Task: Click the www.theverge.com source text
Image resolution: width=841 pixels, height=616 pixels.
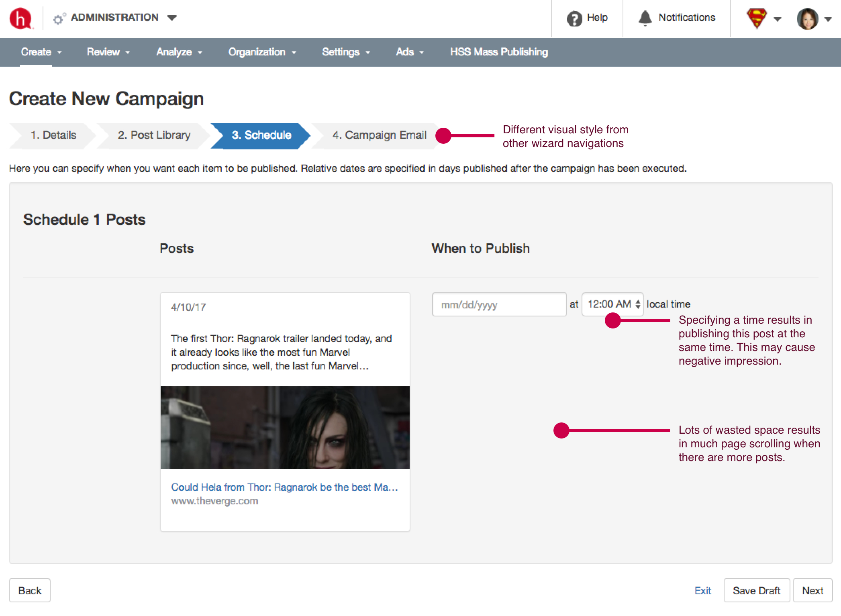Action: point(214,501)
